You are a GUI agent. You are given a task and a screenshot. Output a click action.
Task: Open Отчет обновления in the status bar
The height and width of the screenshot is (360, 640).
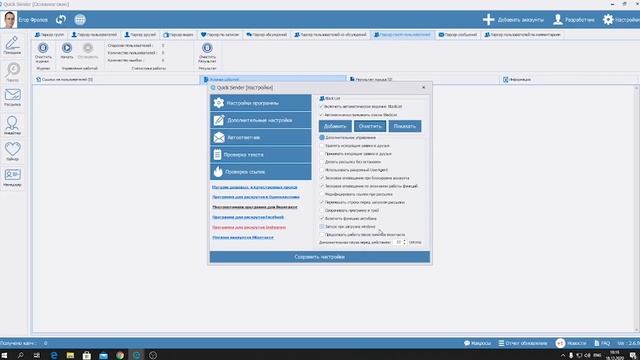[x=523, y=343]
